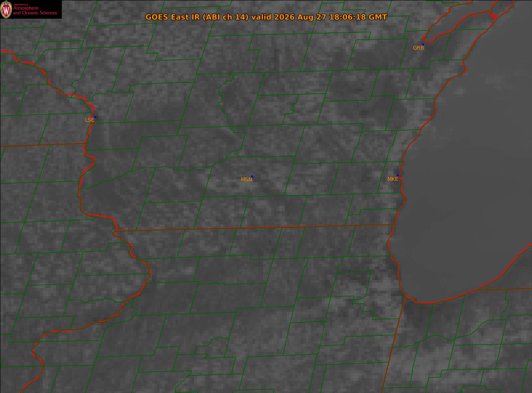
Task: Click the LSE station label
Action: pos(89,120)
